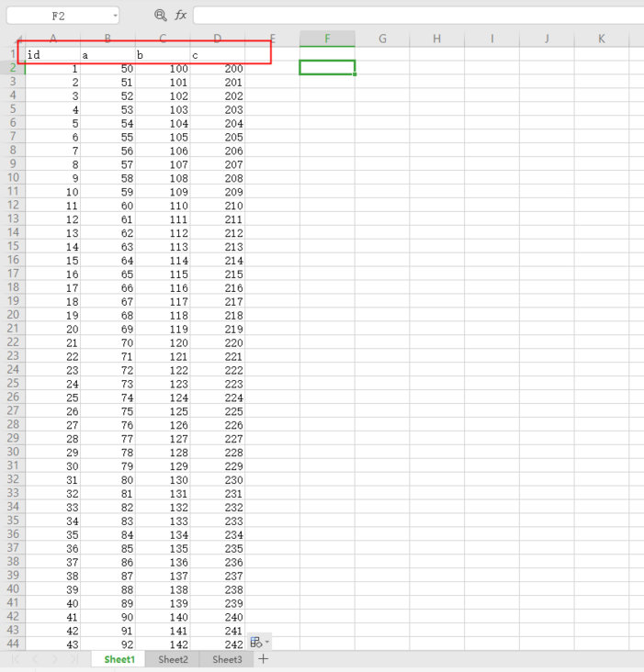The height and width of the screenshot is (672, 644).
Task: Select row 1 header
Action: tap(13, 54)
